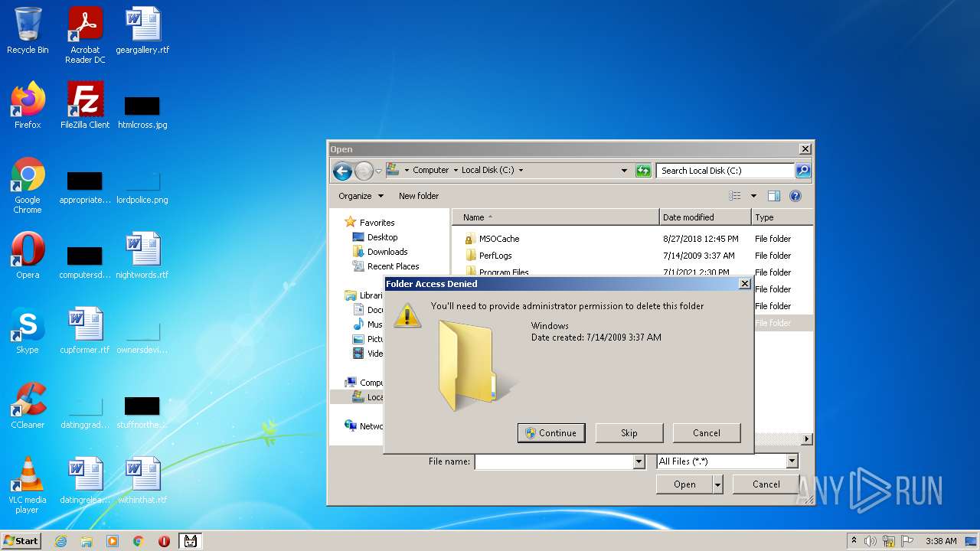Image resolution: width=980 pixels, height=551 pixels.
Task: Sort by Type column header
Action: 782,217
